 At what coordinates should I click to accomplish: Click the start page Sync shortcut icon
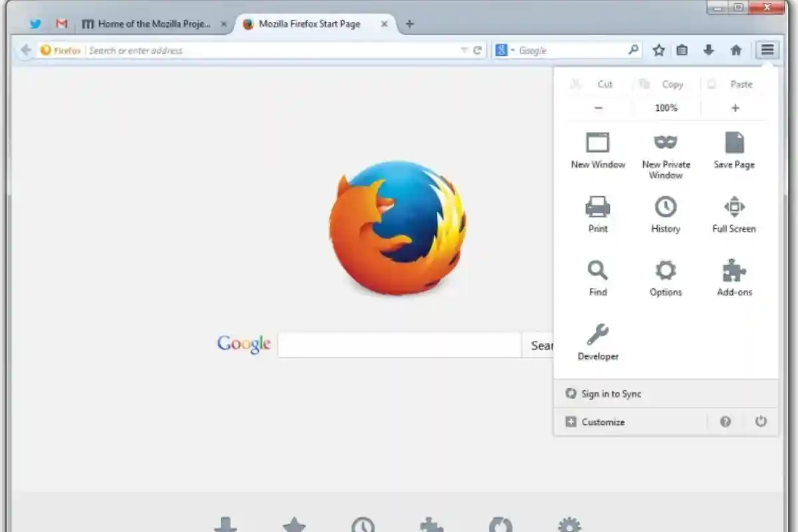[x=500, y=525]
